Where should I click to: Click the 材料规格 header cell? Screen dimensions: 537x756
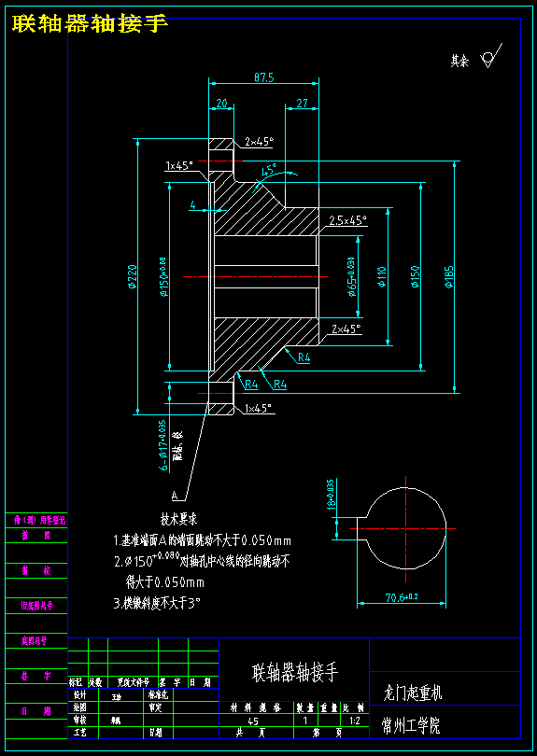tap(256, 708)
